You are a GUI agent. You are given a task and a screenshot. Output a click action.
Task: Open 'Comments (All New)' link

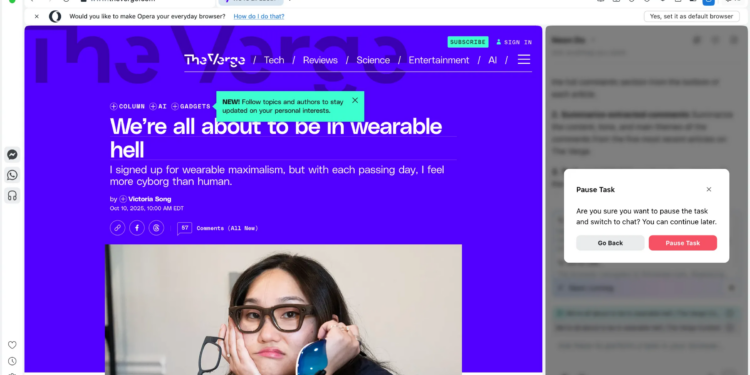(227, 228)
